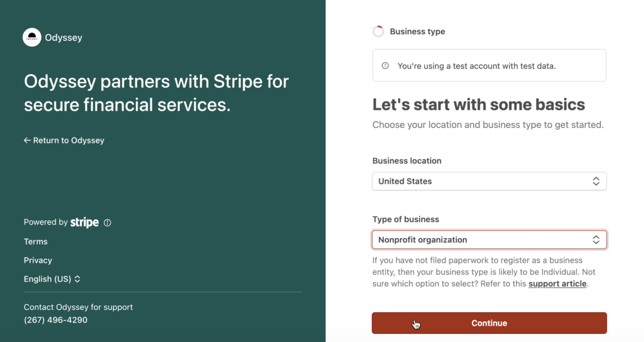Image resolution: width=644 pixels, height=342 pixels.
Task: Click the Return to Odyssey text link
Action: [68, 140]
